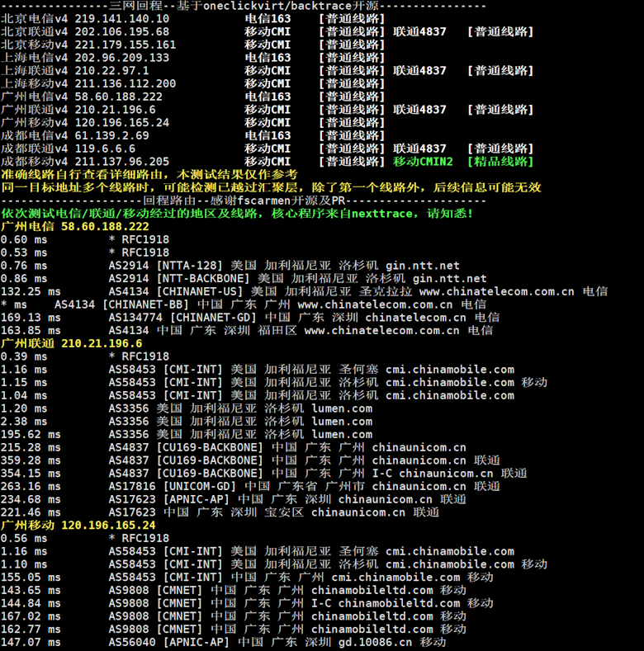Click the 167.02 ms latency value
Image resolution: width=644 pixels, height=651 pixels.
(31, 616)
